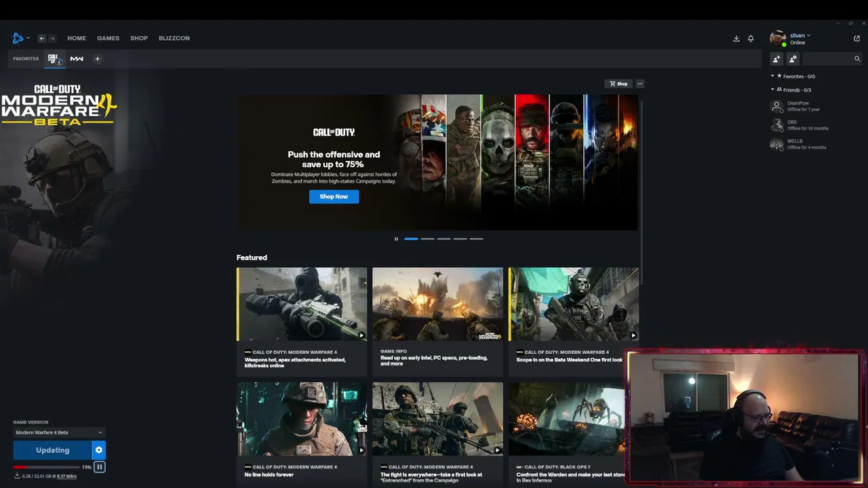Go back with the left arrow
Viewport: 868px width, 488px height.
[41, 39]
